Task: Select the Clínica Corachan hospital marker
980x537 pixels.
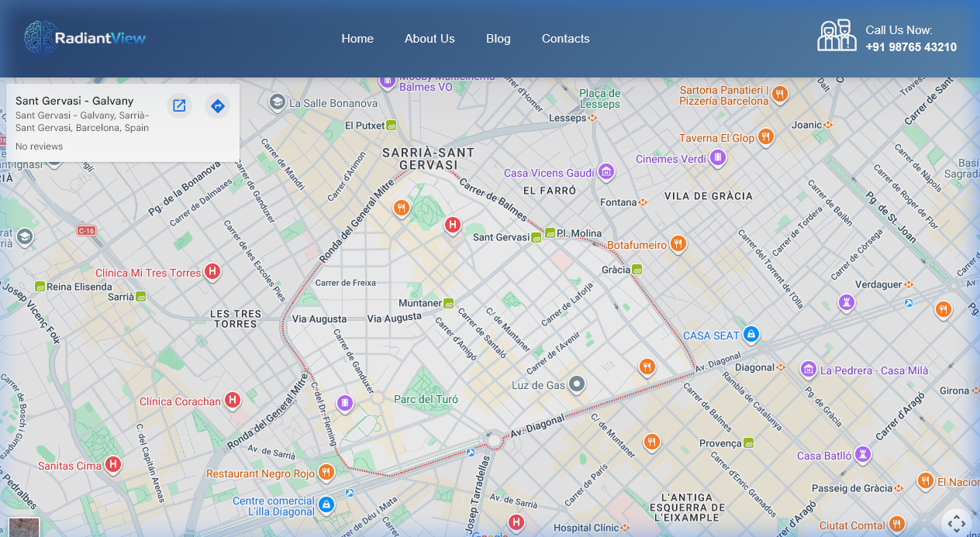Action: pyautogui.click(x=232, y=401)
